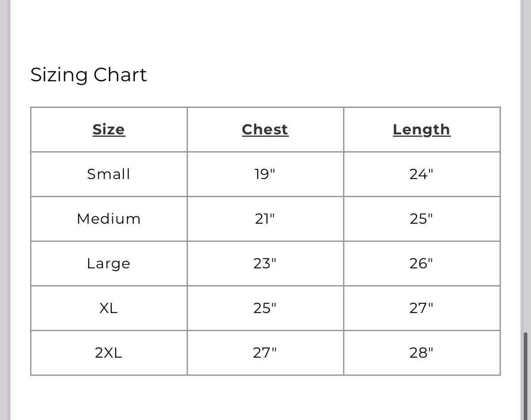
Task: Click the 25" chest value for XL
Action: [265, 308]
